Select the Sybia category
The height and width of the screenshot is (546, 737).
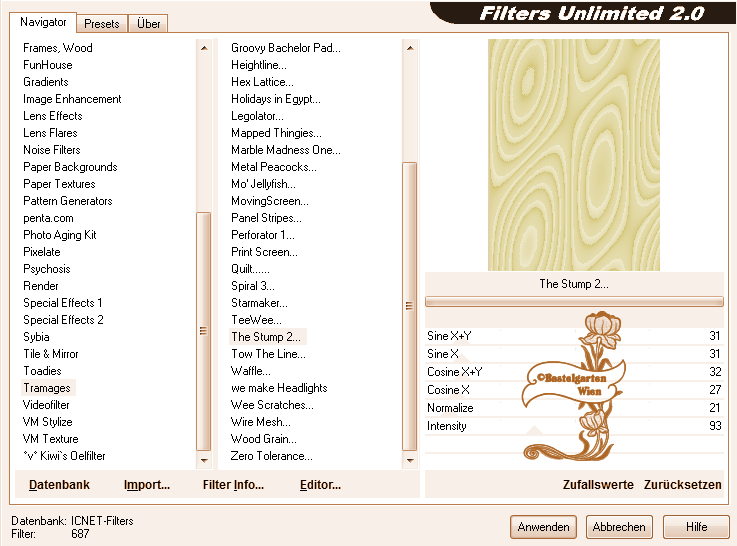coord(36,337)
